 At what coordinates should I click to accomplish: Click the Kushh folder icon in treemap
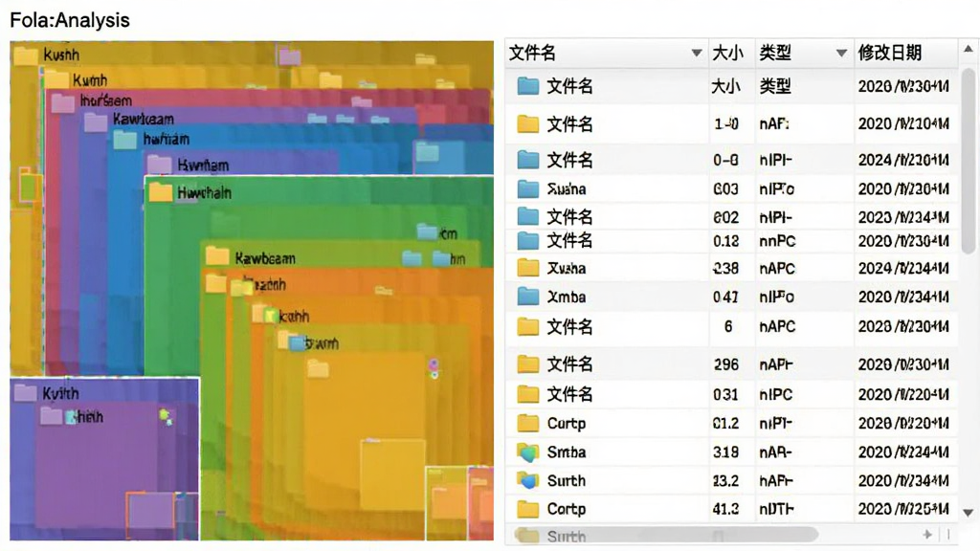(x=26, y=55)
